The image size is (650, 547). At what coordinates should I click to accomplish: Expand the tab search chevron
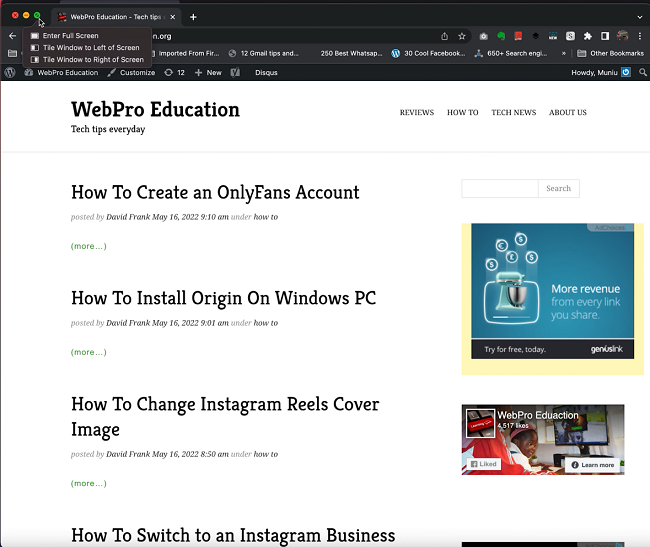tap(640, 17)
